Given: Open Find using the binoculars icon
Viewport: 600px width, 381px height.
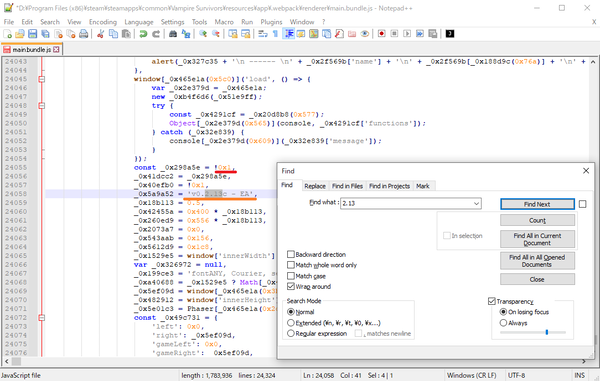Looking at the screenshot, I should (x=173, y=34).
